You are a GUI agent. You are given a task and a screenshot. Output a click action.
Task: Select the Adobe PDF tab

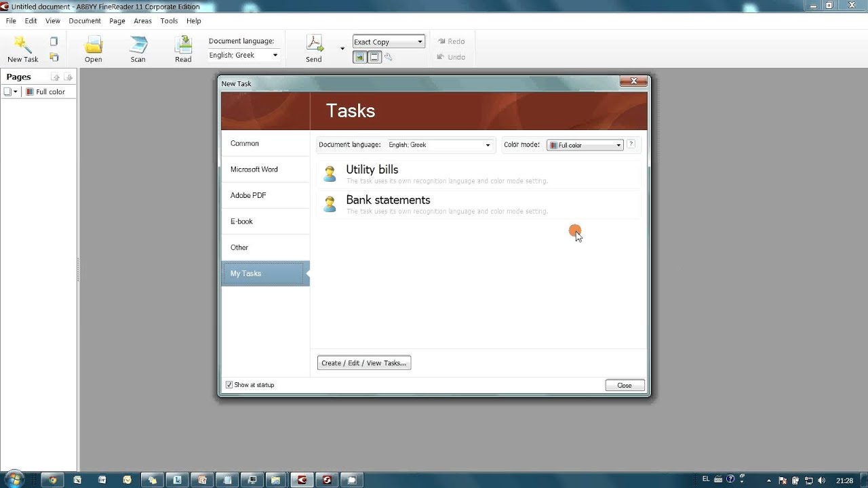(265, 195)
